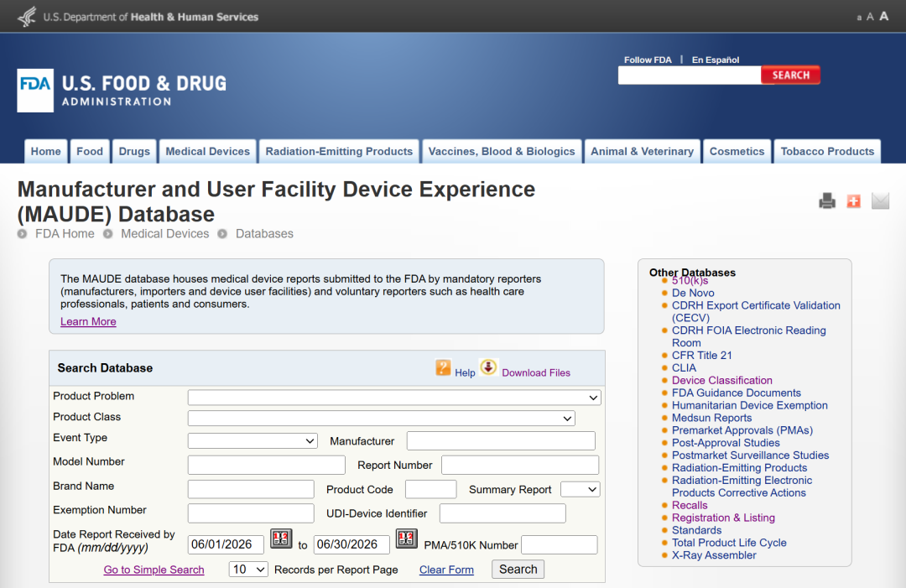906x588 pixels.
Task: Open the Food tab
Action: (x=90, y=151)
